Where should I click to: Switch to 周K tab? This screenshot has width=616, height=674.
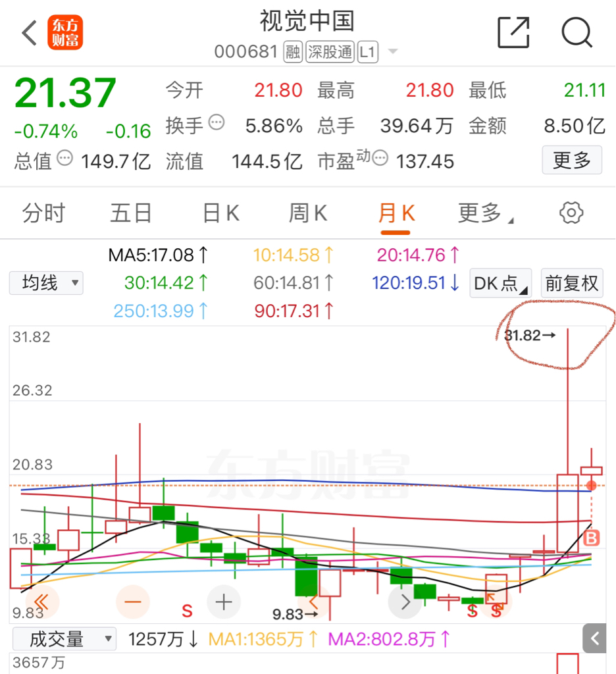(308, 213)
